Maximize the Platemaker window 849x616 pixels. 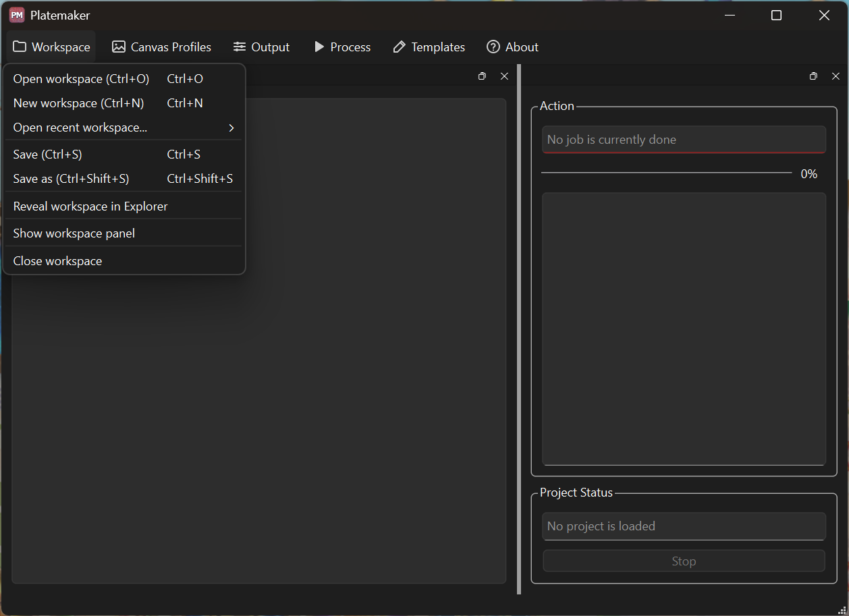click(776, 15)
